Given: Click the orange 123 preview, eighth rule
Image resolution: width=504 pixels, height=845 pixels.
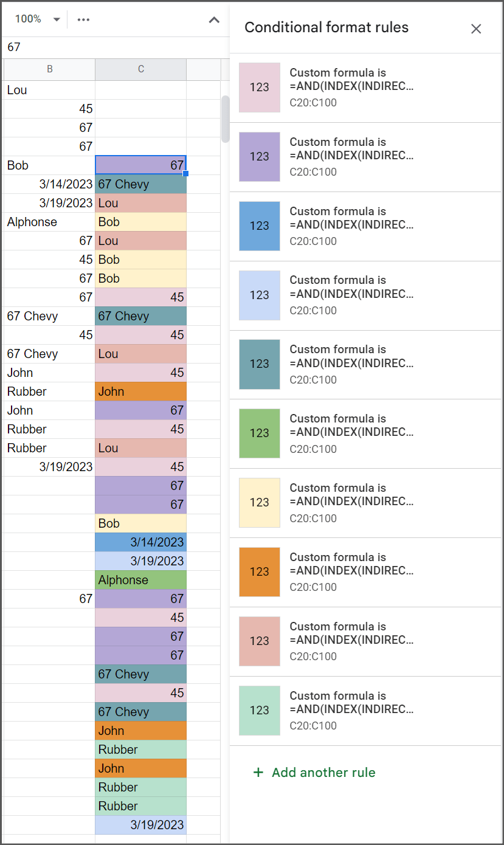Looking at the screenshot, I should (x=260, y=571).
